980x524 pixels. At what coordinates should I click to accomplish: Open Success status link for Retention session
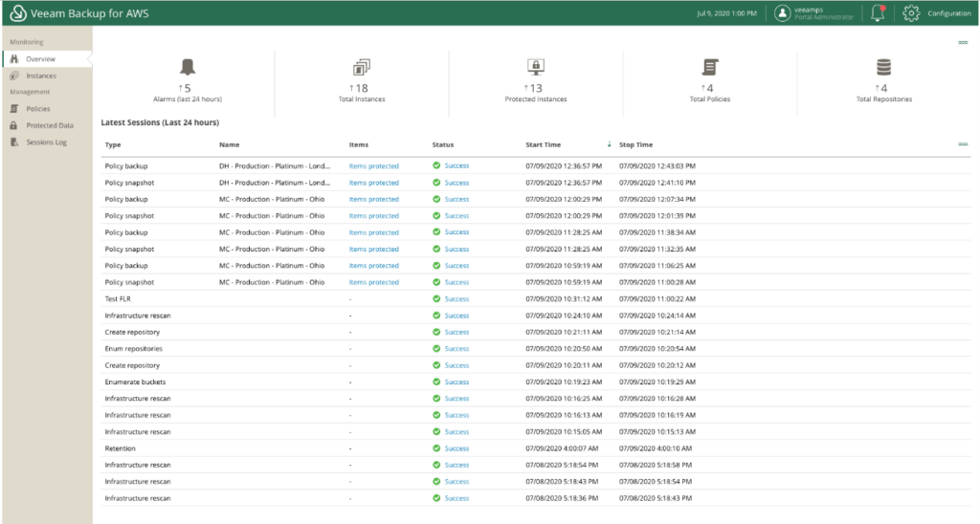(x=457, y=448)
